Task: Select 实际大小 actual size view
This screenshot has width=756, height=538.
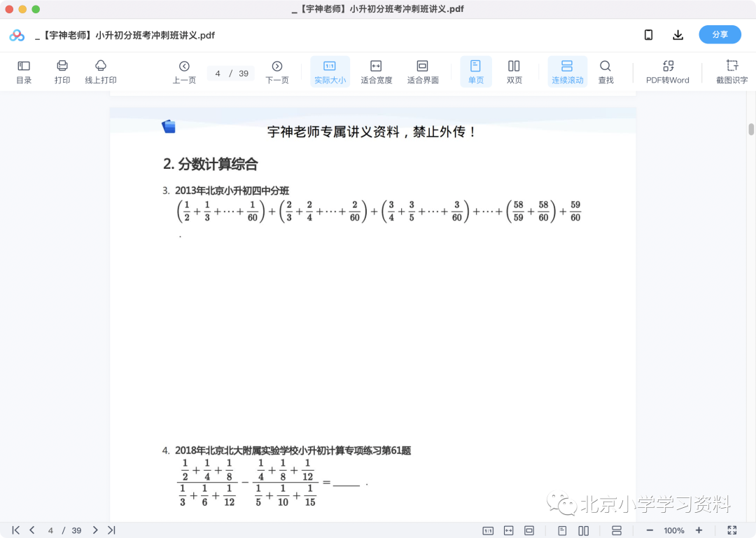Action: click(x=330, y=72)
